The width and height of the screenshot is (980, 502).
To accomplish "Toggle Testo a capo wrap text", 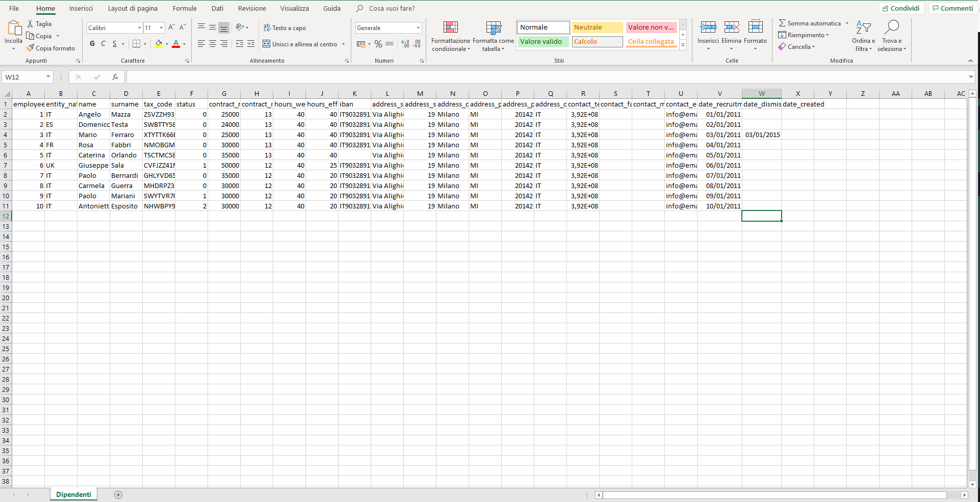I will click(x=285, y=28).
